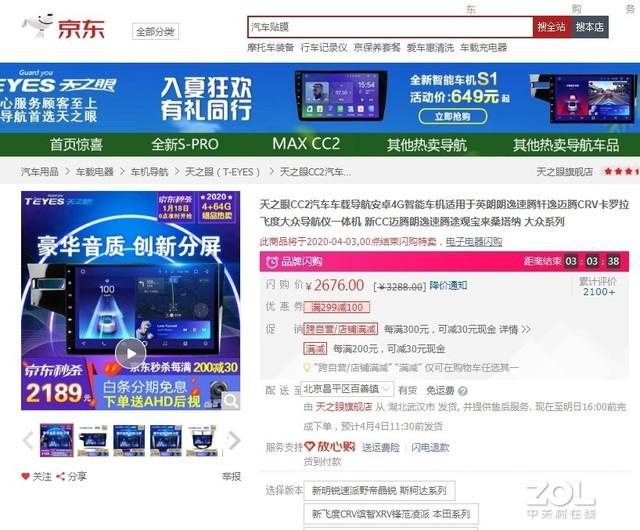Click hot search 车载充电器
The height and width of the screenshot is (530, 640).
pos(483,48)
